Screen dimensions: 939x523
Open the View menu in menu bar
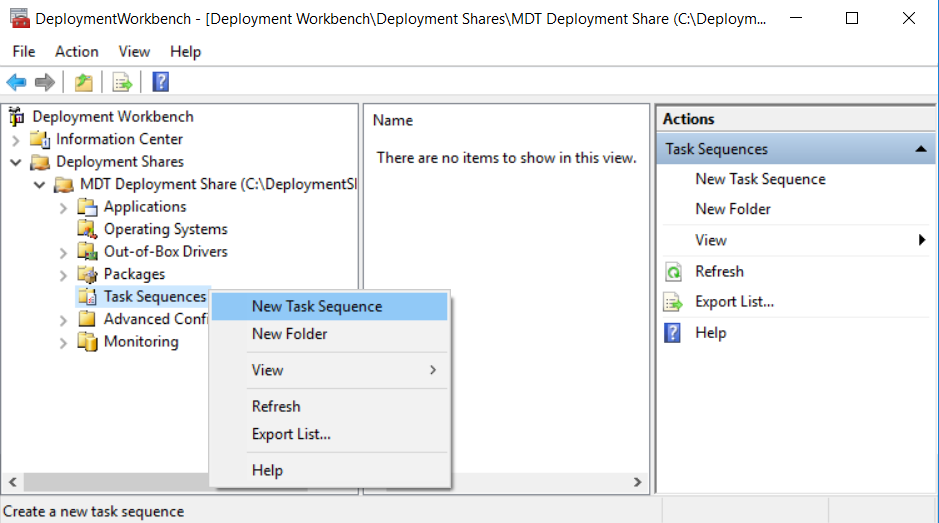(134, 52)
